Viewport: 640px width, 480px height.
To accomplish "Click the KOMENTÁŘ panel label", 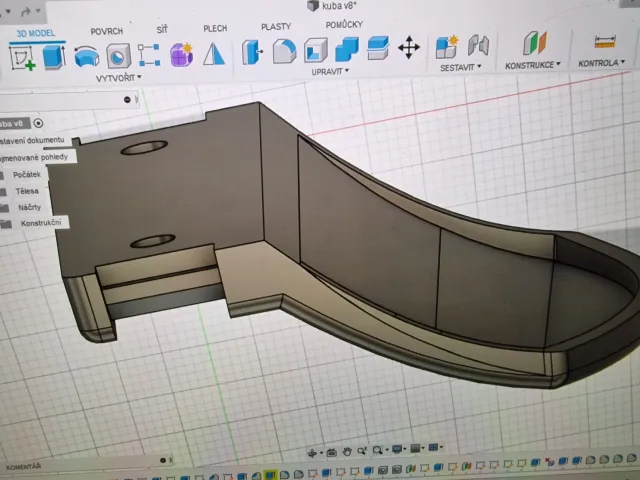I will point(23,467).
